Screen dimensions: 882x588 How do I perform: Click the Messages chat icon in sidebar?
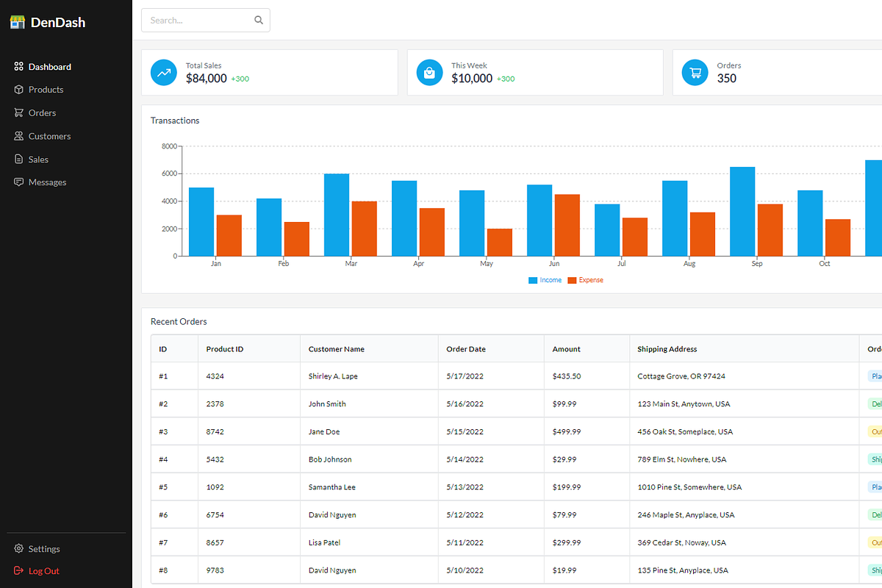(19, 182)
